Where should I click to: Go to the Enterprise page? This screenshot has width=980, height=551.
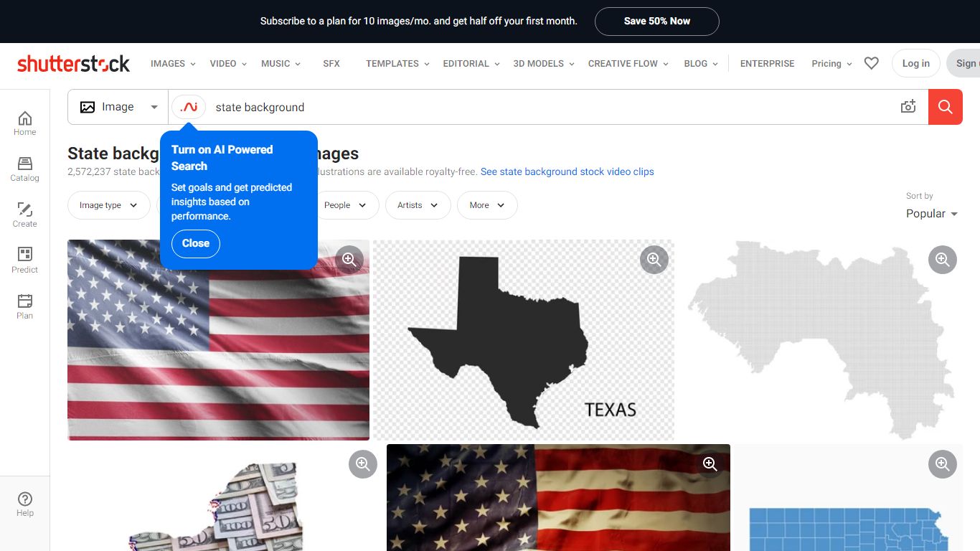click(x=767, y=63)
